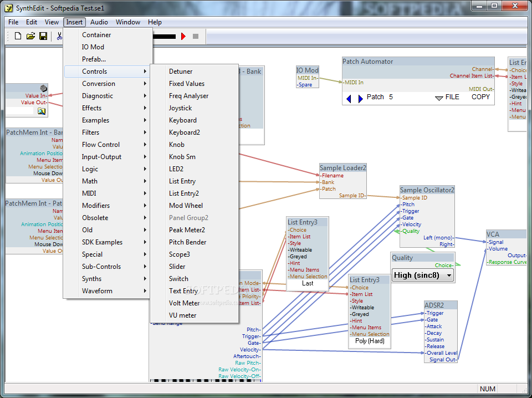Expand the MIDI submenu

point(107,193)
